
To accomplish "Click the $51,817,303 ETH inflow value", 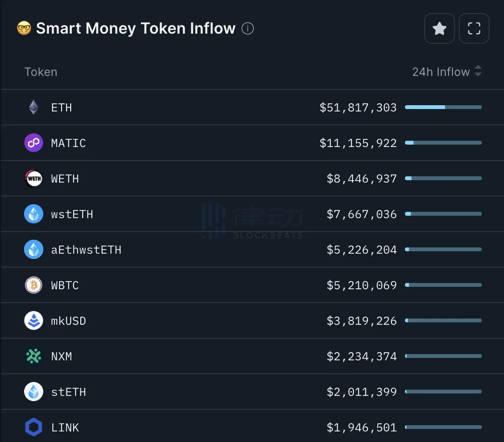I will pyautogui.click(x=358, y=107).
